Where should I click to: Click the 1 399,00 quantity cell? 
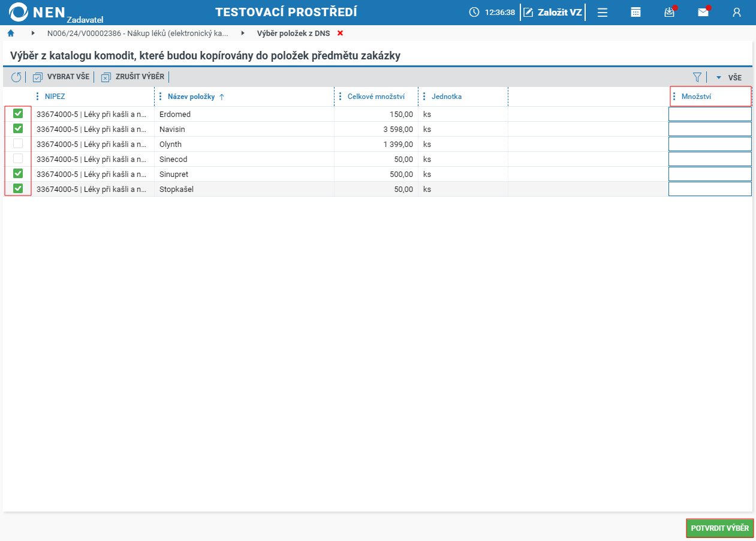(x=376, y=144)
